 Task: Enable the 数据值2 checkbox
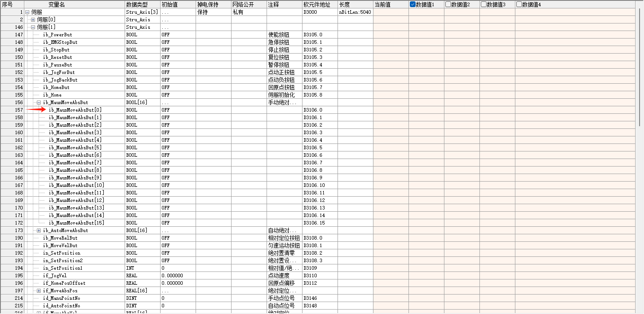click(448, 4)
